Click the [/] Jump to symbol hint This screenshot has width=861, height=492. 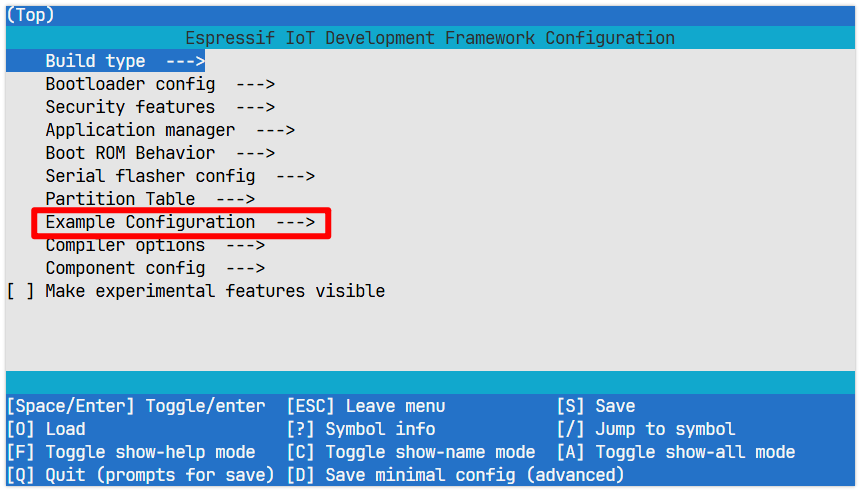646,429
